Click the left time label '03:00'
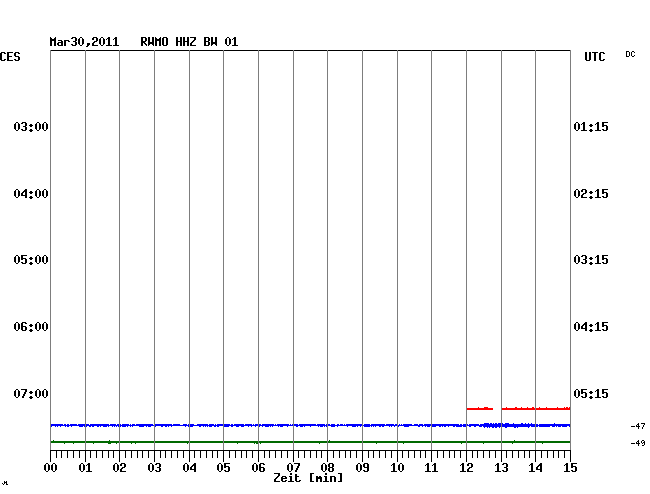 [x=31, y=126]
